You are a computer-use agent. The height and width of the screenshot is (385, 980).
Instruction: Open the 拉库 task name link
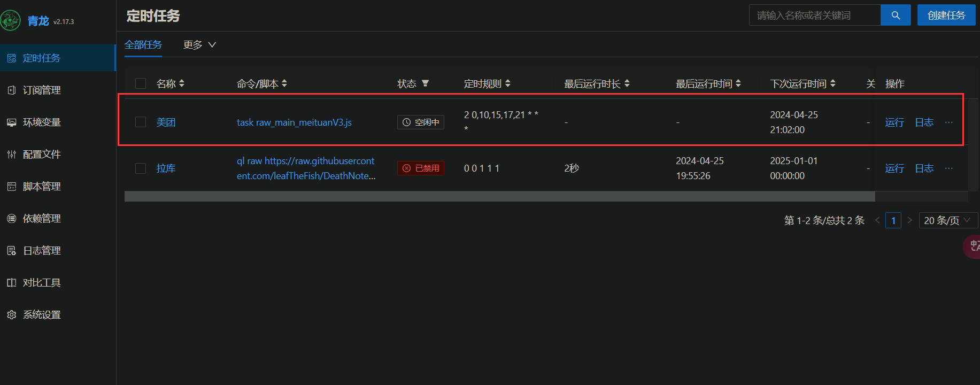166,168
